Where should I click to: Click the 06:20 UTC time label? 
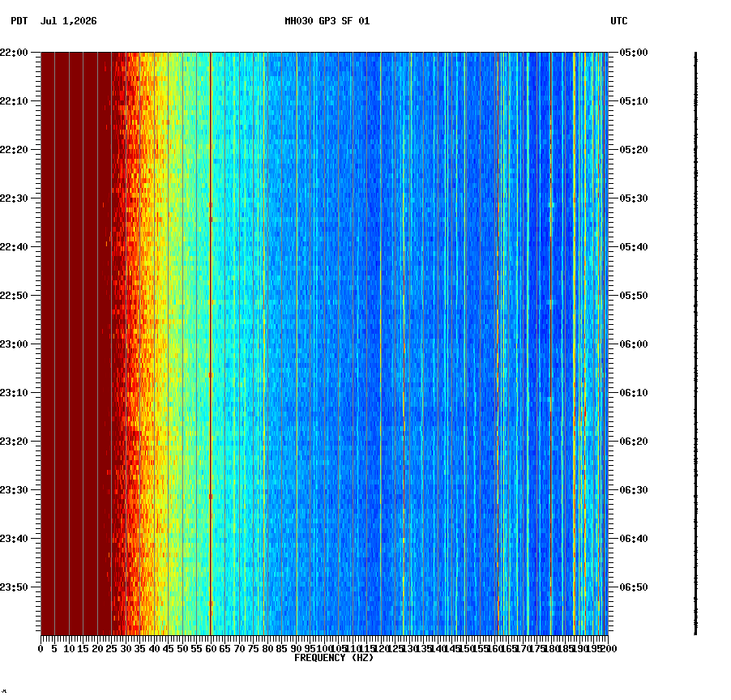tap(634, 442)
